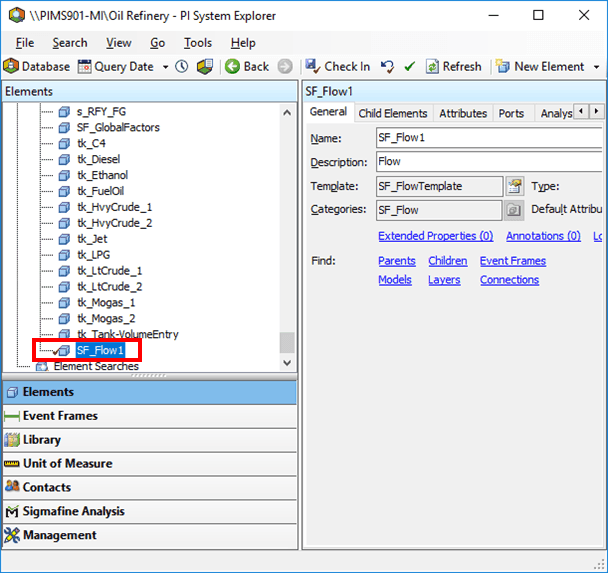Image resolution: width=608 pixels, height=573 pixels.
Task: Click the tk_FuelOil element cube icon
Action: pos(64,191)
